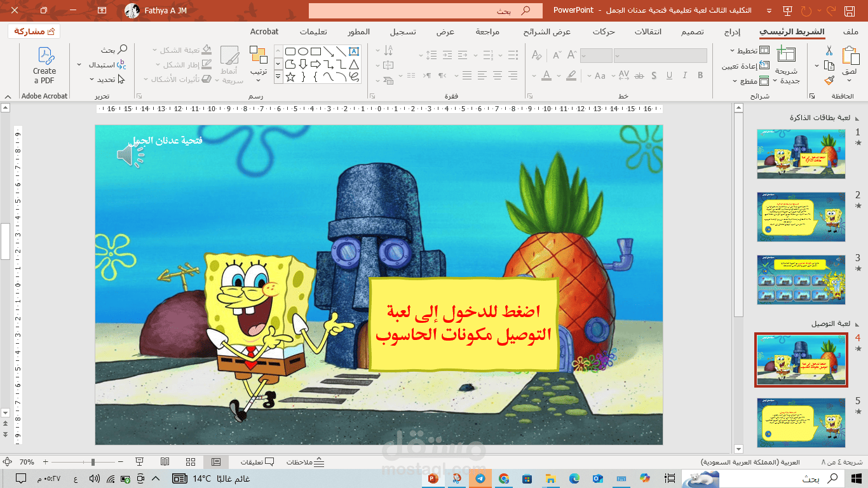Expand the shapes gallery with the More arrow
The image size is (868, 488).
pos(278,77)
